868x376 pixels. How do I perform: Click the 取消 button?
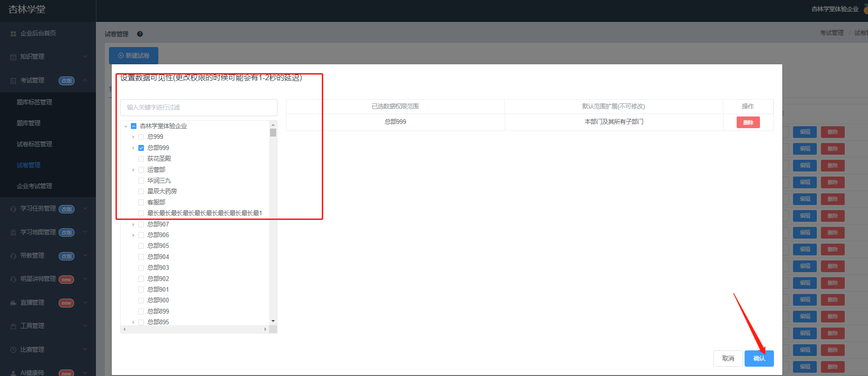[728, 358]
